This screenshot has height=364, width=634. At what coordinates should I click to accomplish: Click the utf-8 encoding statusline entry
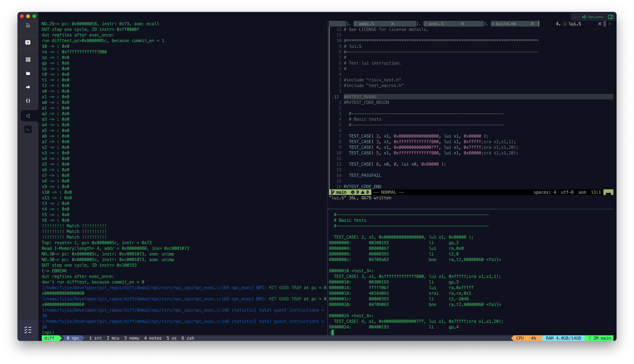tap(567, 192)
